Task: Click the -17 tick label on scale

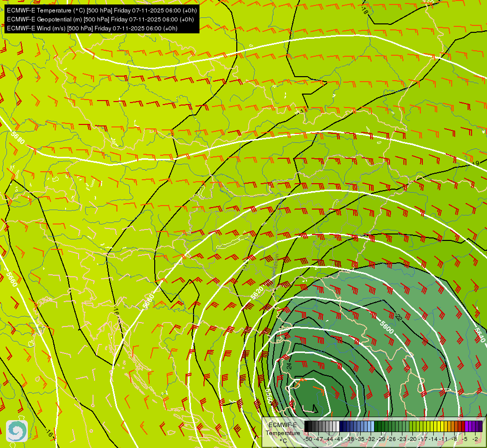Action: [423, 439]
